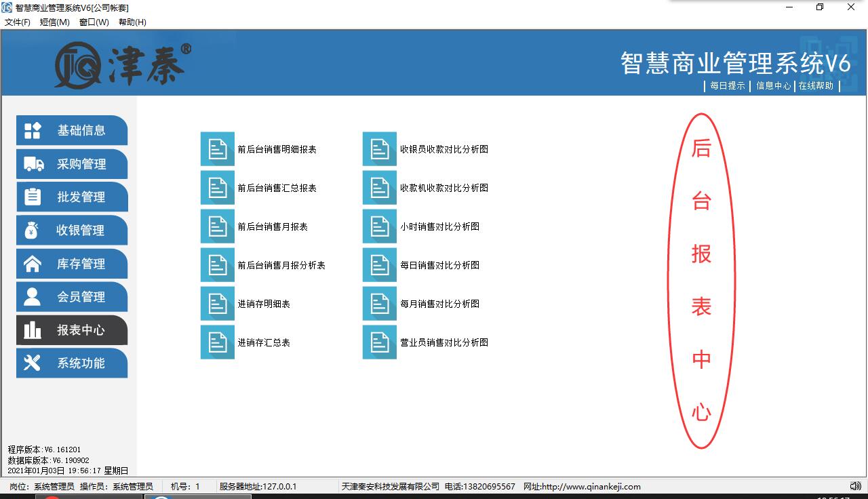
Task: Click the 每月销售对比分析图 icon
Action: tap(379, 304)
